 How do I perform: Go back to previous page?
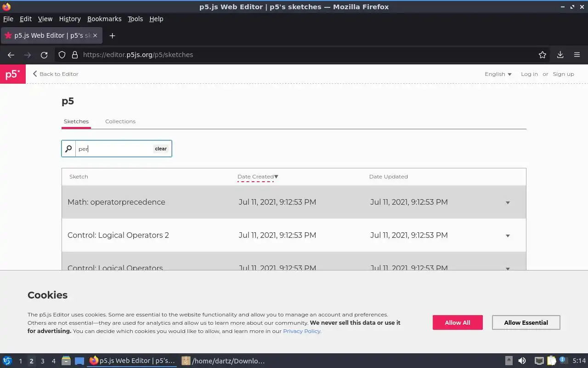click(x=11, y=55)
